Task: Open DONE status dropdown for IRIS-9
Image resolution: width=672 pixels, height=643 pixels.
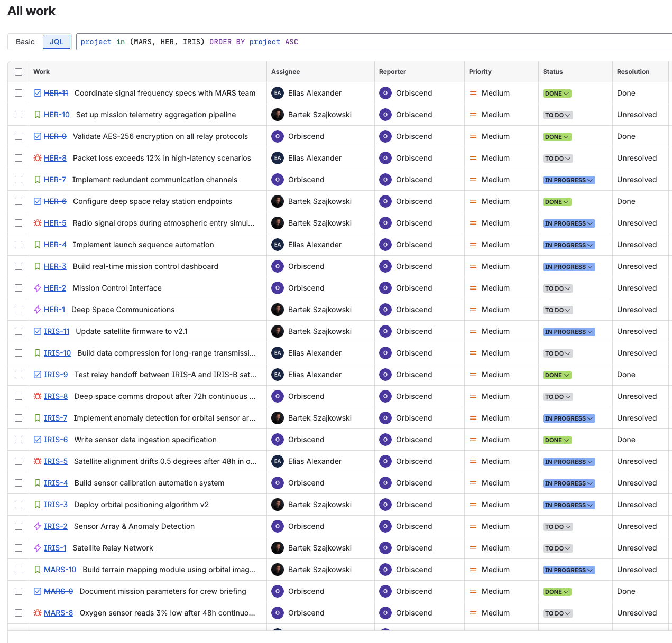Action: tap(557, 375)
